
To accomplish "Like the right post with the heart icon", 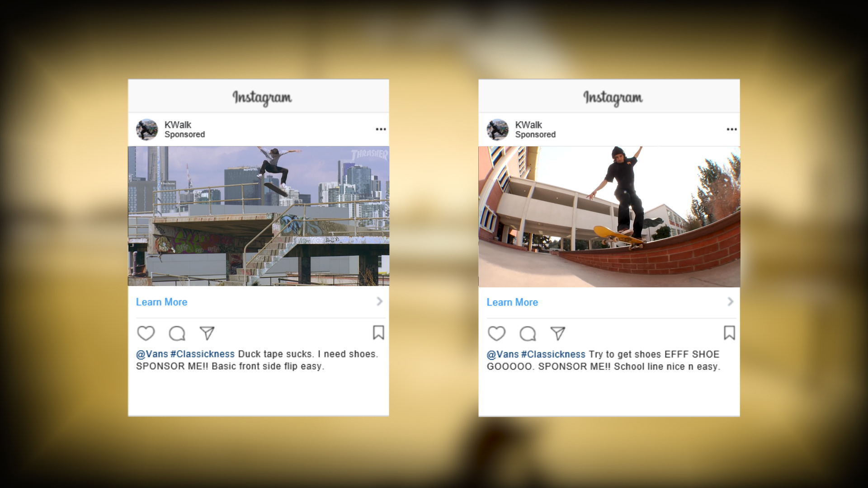I will pos(496,333).
